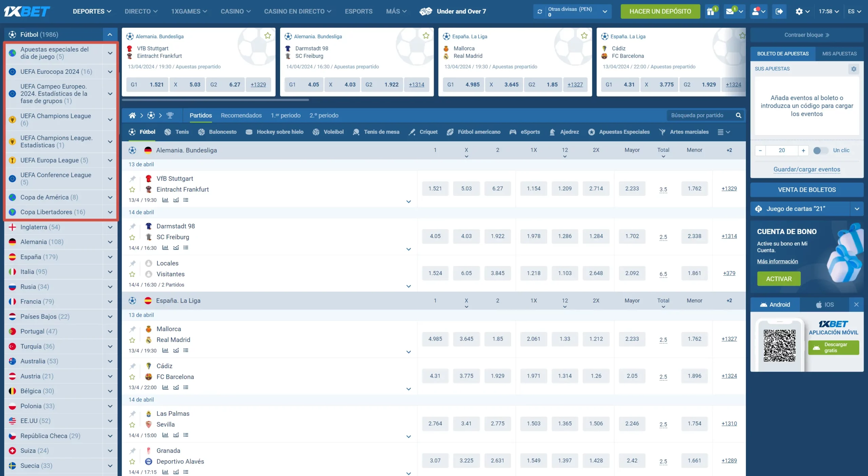The width and height of the screenshot is (868, 476).
Task: Click ACTIVAR bonus button
Action: coord(778,279)
